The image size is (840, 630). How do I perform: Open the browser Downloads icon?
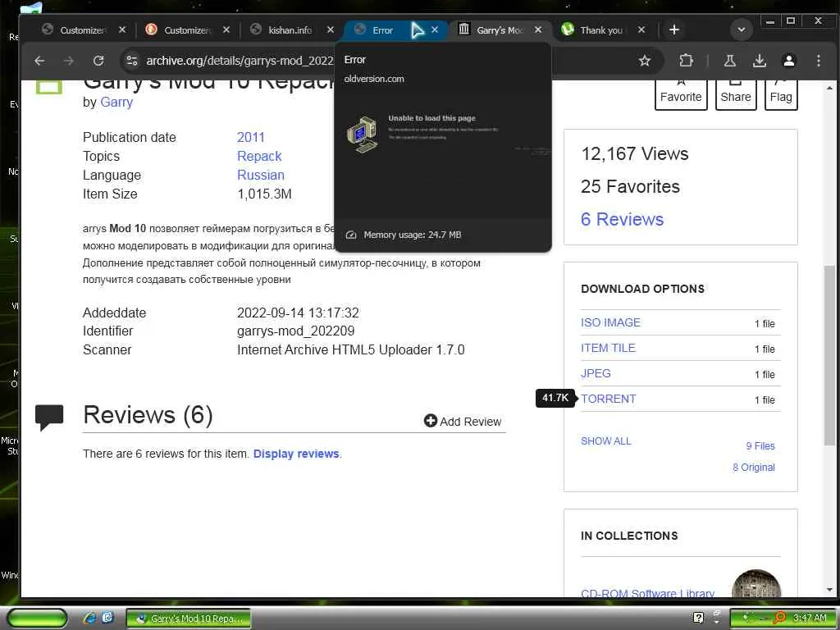click(x=759, y=61)
